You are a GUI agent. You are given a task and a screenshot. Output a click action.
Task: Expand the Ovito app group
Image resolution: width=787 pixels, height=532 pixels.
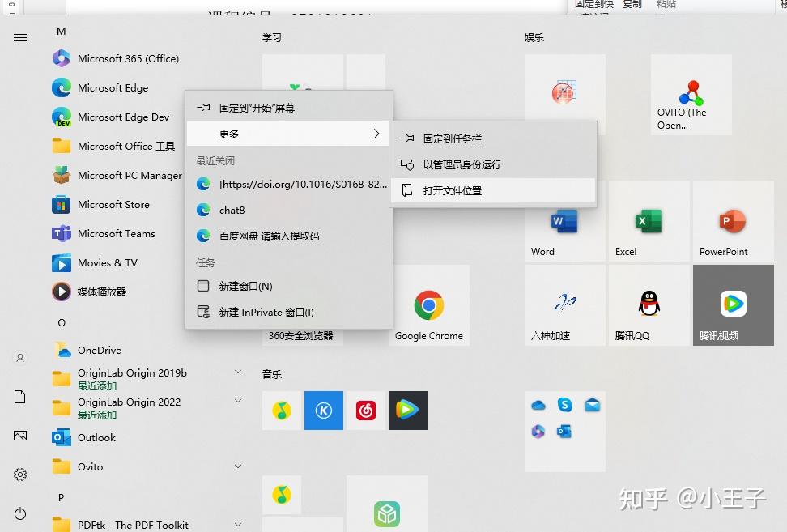point(237,466)
